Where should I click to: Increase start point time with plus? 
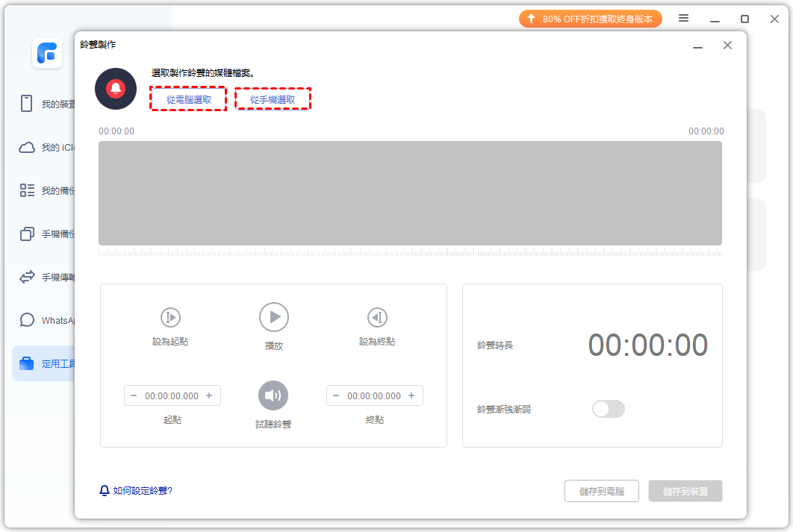coord(209,395)
